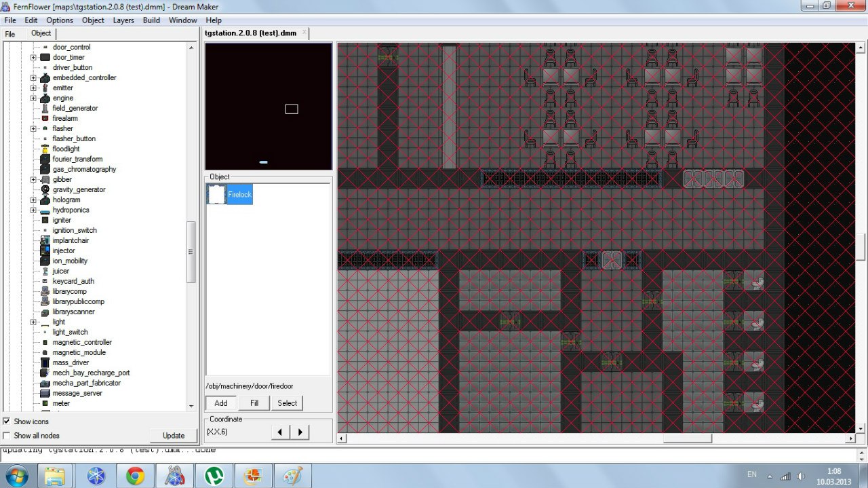Switch to the File tab in left panel
Viewport: 868px width, 488px height.
(10, 34)
